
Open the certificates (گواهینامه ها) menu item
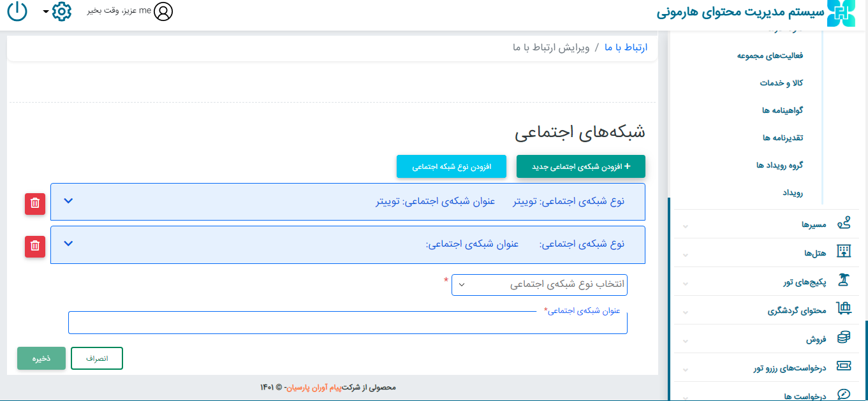point(782,110)
